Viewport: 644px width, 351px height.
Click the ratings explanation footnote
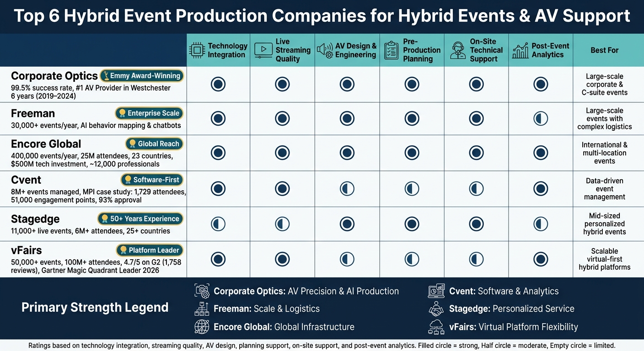322,345
